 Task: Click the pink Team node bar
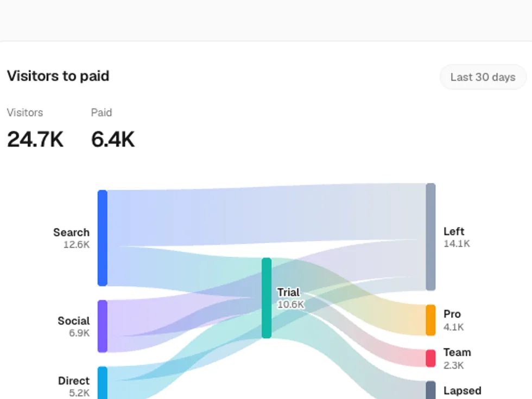430,358
